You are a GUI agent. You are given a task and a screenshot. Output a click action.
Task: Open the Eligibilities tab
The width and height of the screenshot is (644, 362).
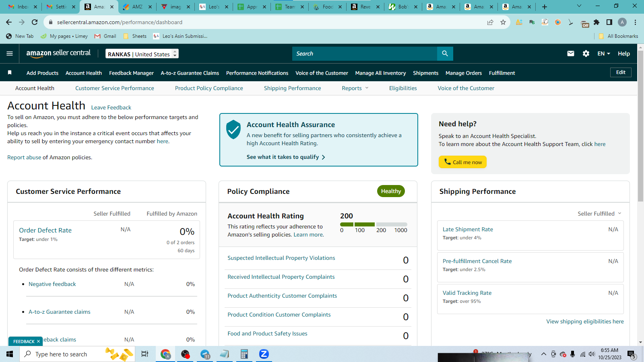click(x=403, y=88)
